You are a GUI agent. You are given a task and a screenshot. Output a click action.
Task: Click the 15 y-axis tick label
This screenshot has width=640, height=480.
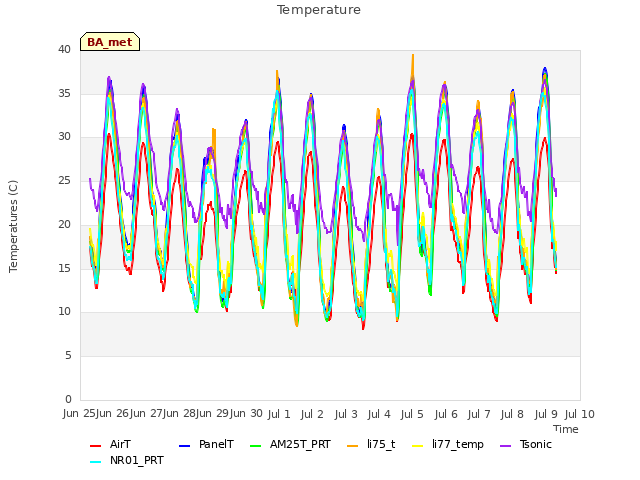64,268
